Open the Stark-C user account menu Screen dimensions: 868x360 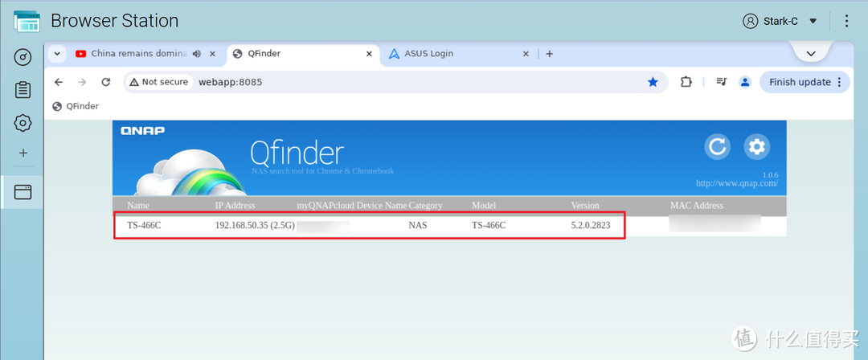pos(780,21)
